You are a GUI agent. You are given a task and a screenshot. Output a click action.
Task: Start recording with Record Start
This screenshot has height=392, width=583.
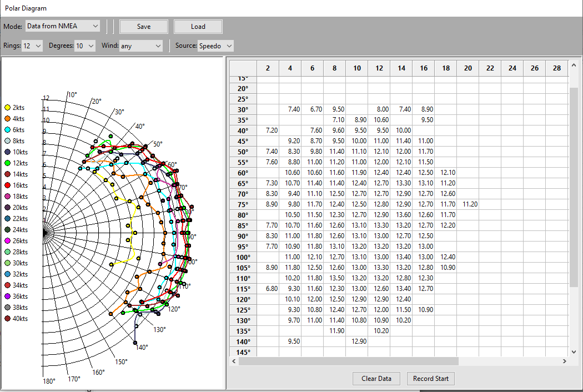(431, 379)
